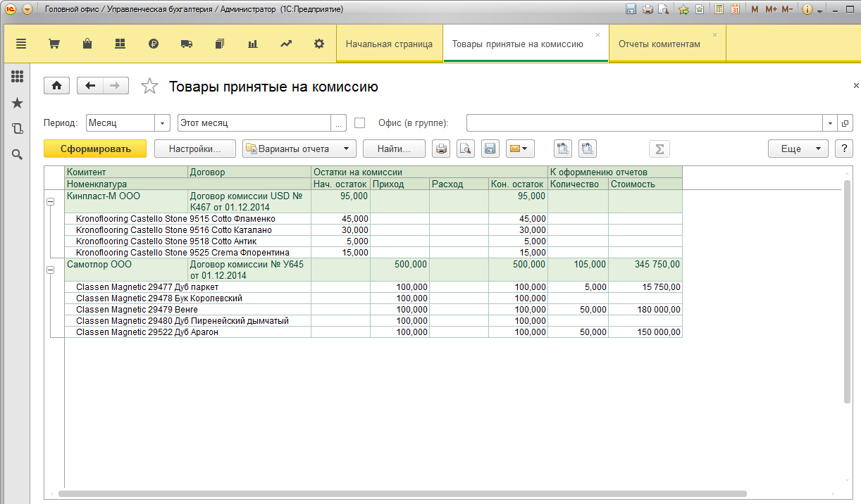Open the History scroll icon in sidebar

18,129
